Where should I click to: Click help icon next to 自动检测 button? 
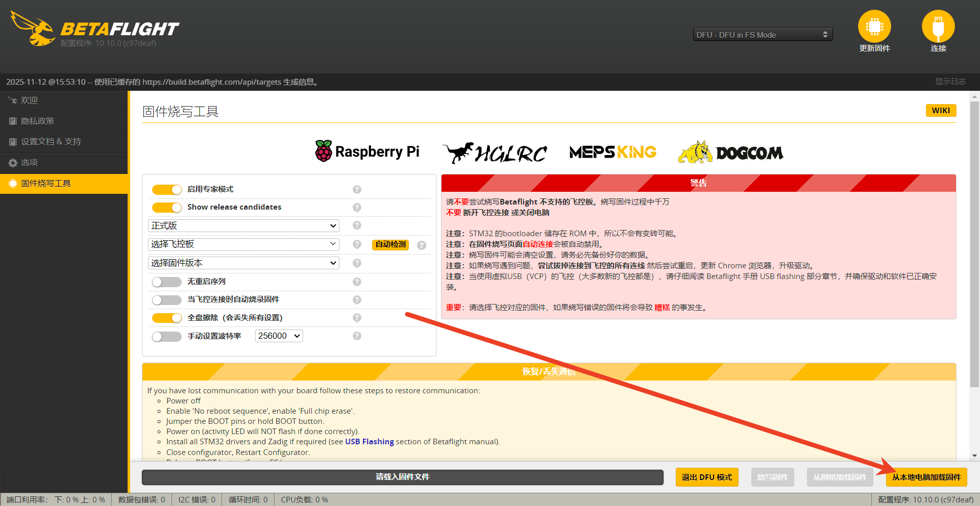point(422,245)
